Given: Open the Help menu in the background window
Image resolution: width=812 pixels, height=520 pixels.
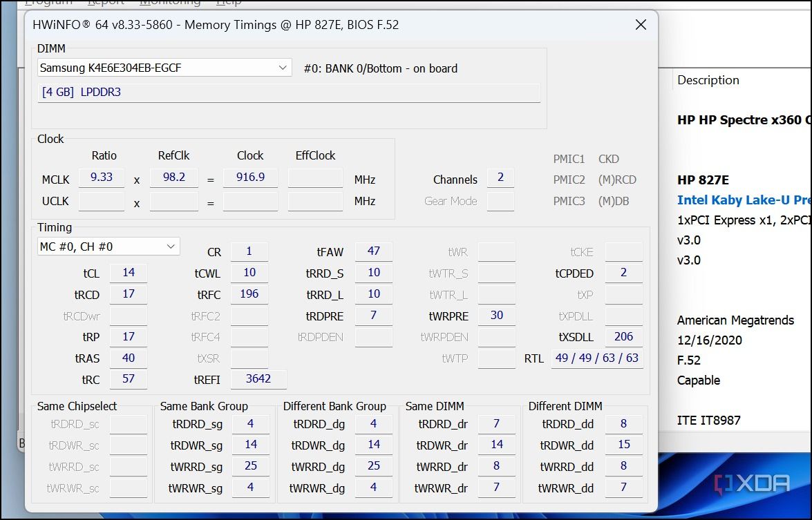Looking at the screenshot, I should 228,3.
